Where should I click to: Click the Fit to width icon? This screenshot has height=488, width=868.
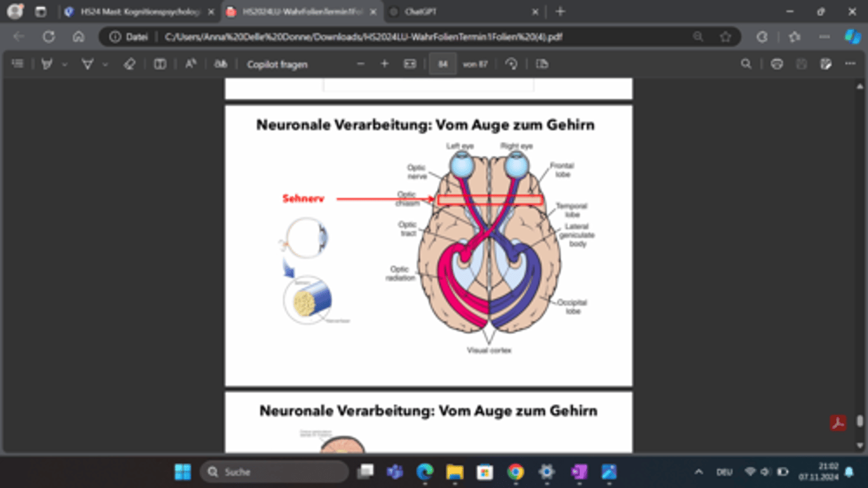tap(410, 64)
